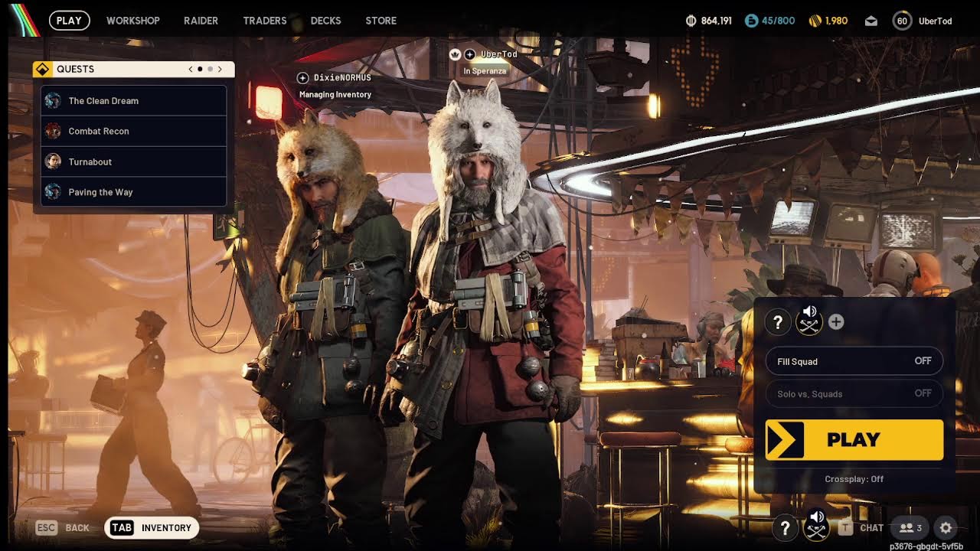Open The Clean Dream quest
980x551 pixels.
pos(134,100)
